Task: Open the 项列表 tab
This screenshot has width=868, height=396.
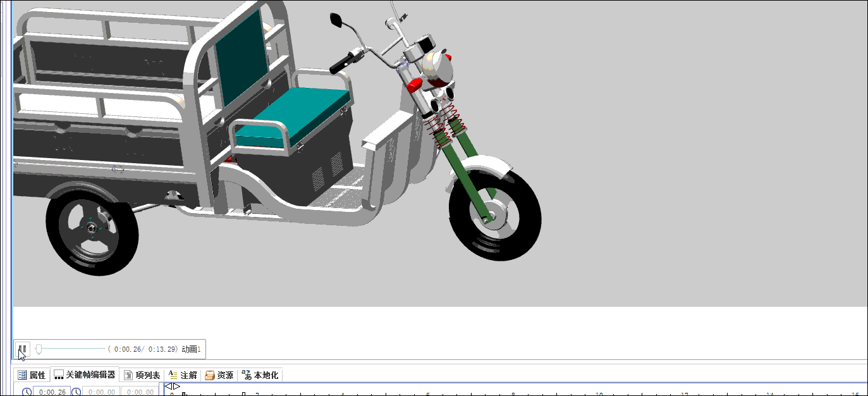Action: pos(142,375)
